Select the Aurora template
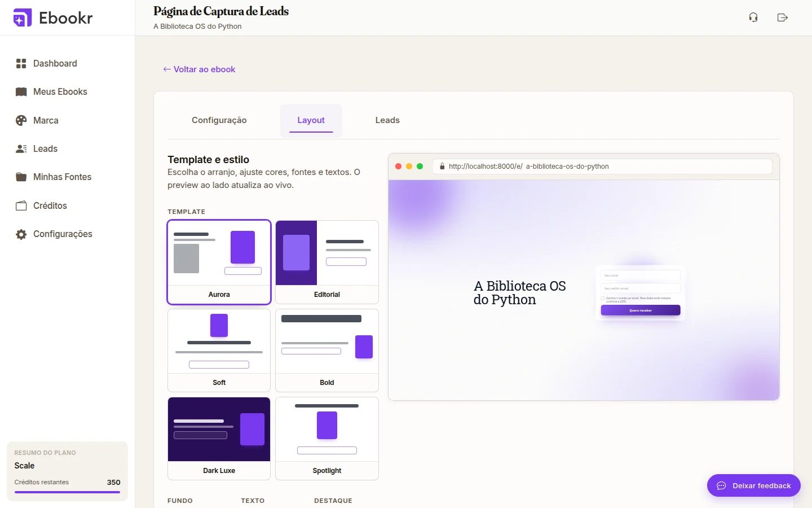Screen dimensions: 812x508 219,262
